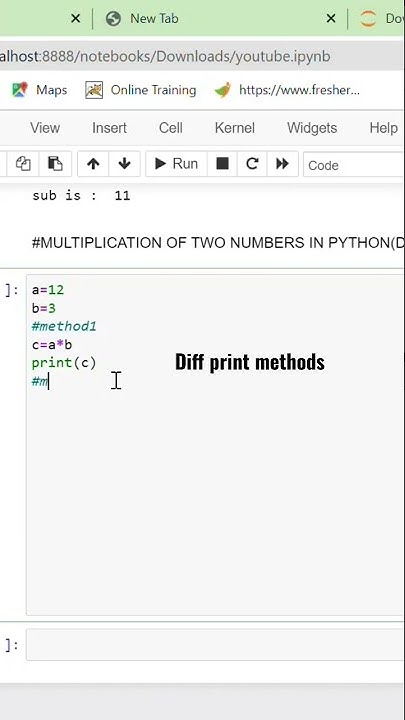Click the code line a=12
This screenshot has width=405, height=720.
pyautogui.click(x=48, y=290)
